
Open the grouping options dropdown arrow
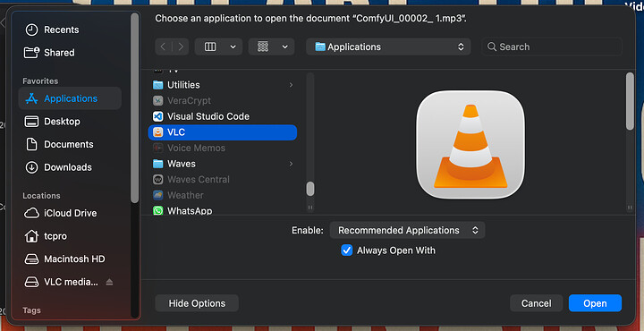pyautogui.click(x=285, y=47)
